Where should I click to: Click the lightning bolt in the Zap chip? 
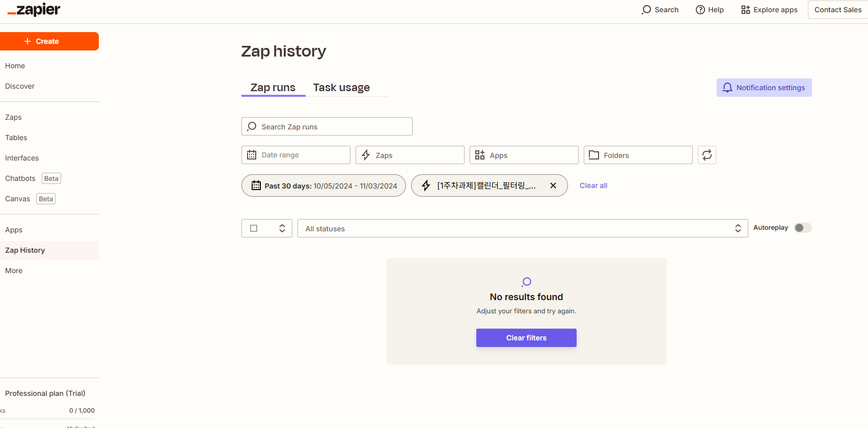(x=426, y=185)
